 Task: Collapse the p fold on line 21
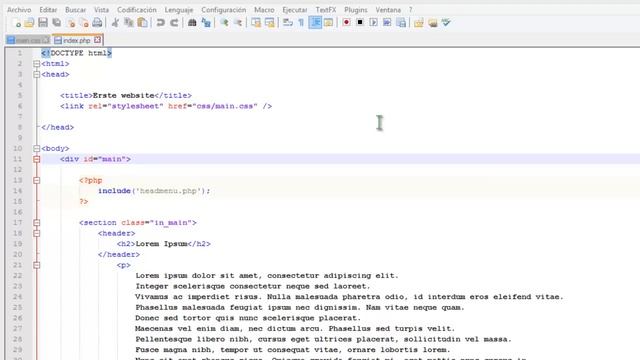(x=36, y=265)
